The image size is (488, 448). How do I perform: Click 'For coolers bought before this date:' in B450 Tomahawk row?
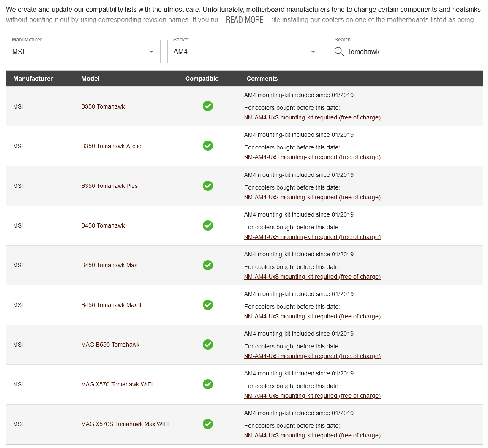coord(292,227)
